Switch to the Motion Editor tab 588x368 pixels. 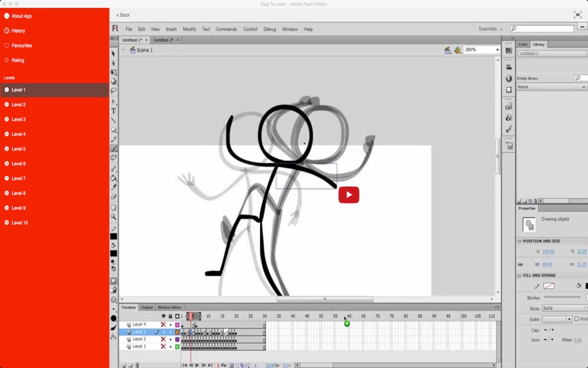coord(170,307)
